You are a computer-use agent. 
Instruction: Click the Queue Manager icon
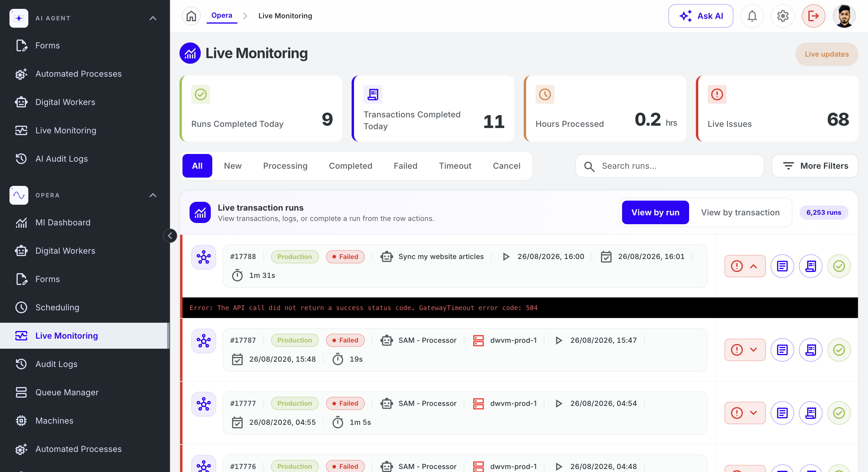21,392
